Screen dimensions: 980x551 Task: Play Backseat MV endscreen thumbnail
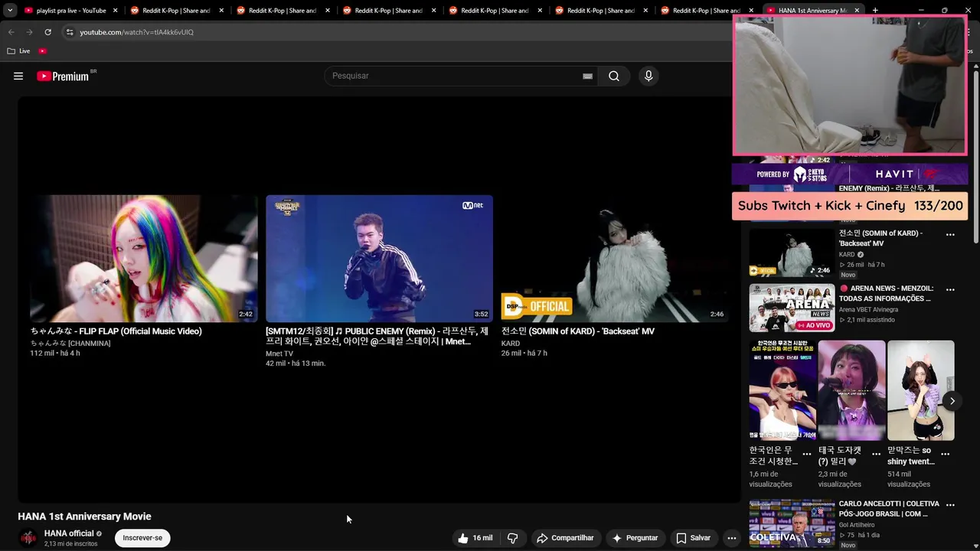coord(614,259)
